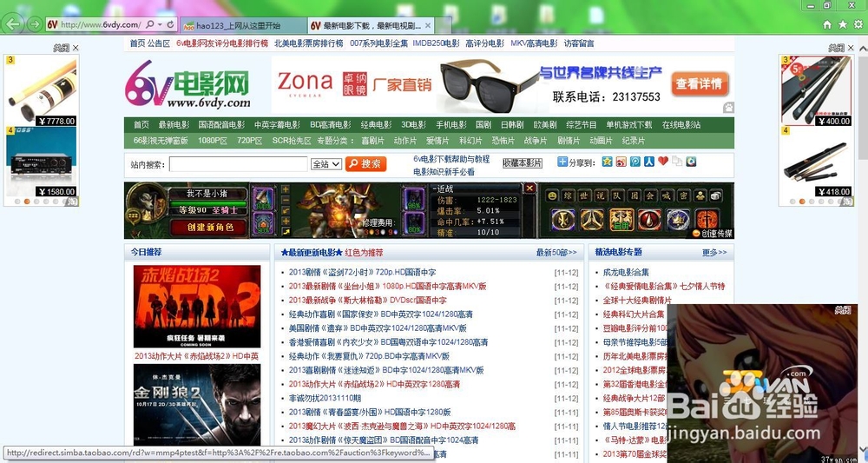Open the ¥1580.00 amplifier ad
This screenshot has width=868, height=463.
coord(42,162)
